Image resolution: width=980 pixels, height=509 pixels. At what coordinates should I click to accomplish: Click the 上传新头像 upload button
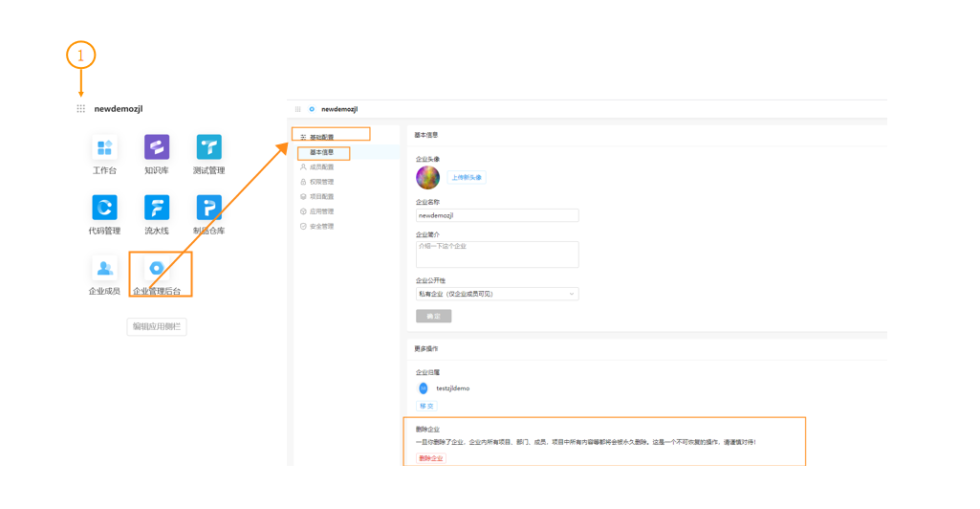click(467, 178)
